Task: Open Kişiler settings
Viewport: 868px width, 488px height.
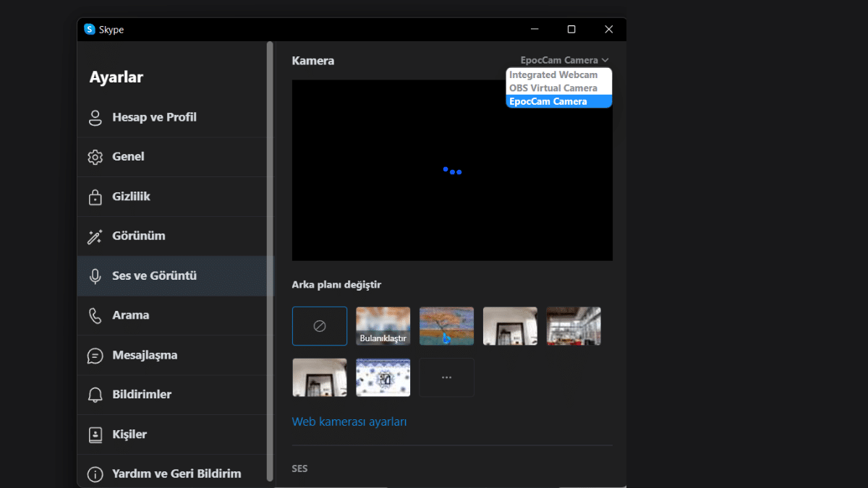Action: (172, 435)
